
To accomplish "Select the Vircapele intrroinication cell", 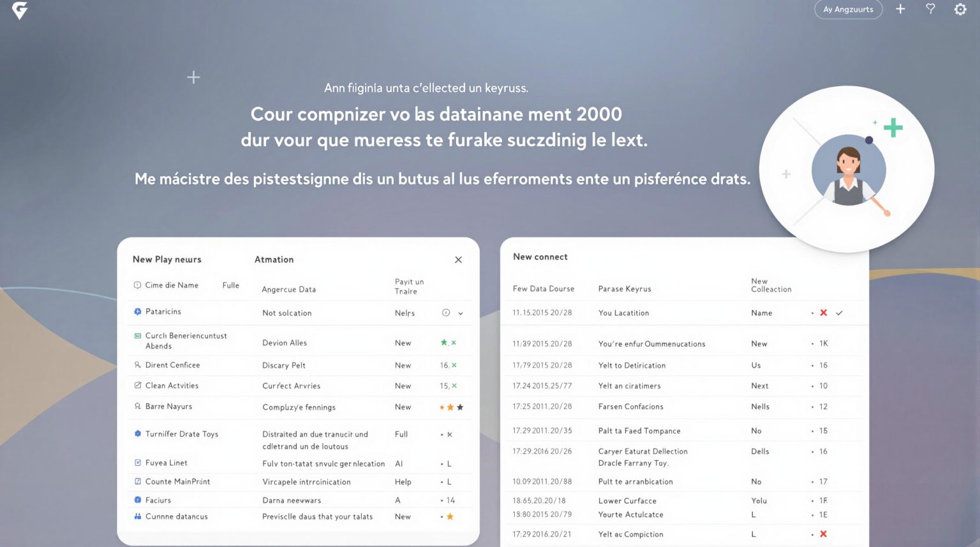I will coord(306,482).
